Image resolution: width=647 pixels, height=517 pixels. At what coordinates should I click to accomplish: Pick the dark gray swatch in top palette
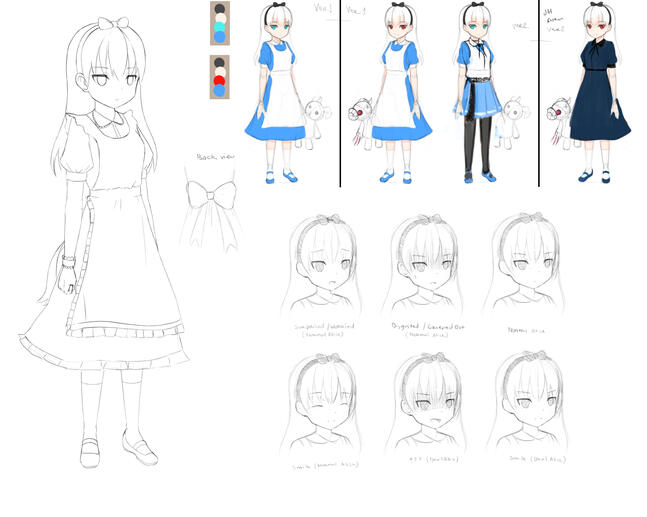[x=219, y=10]
